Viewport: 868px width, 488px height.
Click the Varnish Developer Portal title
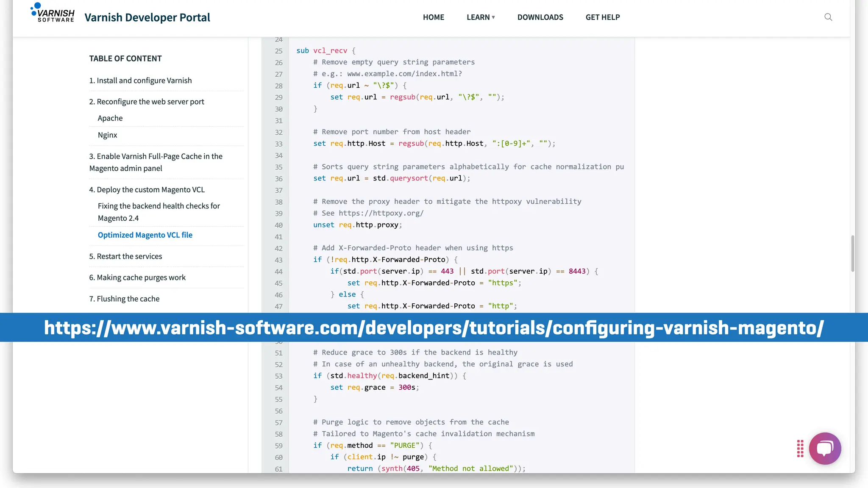coord(147,17)
